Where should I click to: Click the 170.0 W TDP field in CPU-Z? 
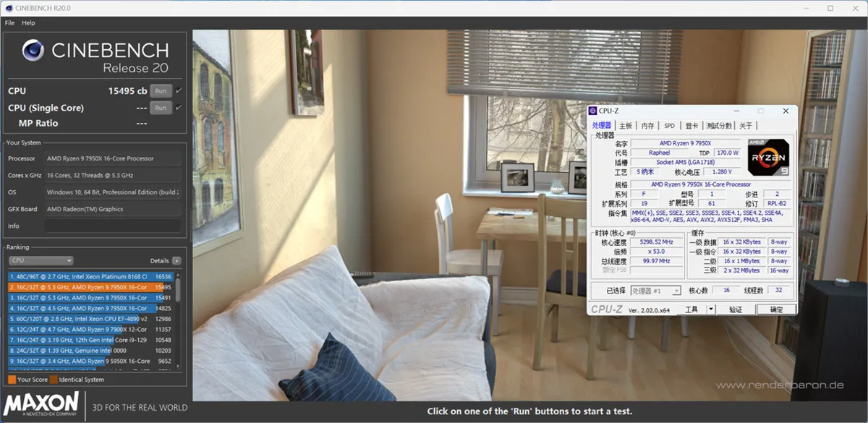coord(727,153)
